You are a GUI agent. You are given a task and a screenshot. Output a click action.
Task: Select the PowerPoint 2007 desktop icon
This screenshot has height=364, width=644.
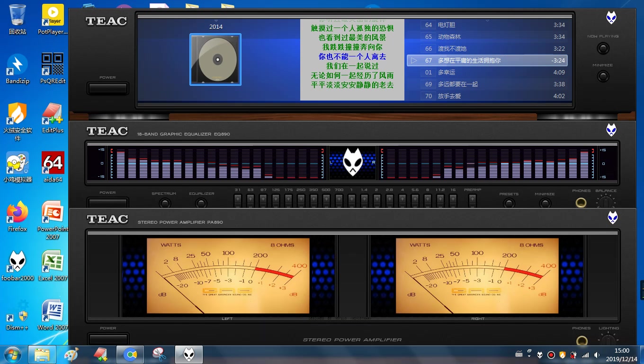click(53, 220)
